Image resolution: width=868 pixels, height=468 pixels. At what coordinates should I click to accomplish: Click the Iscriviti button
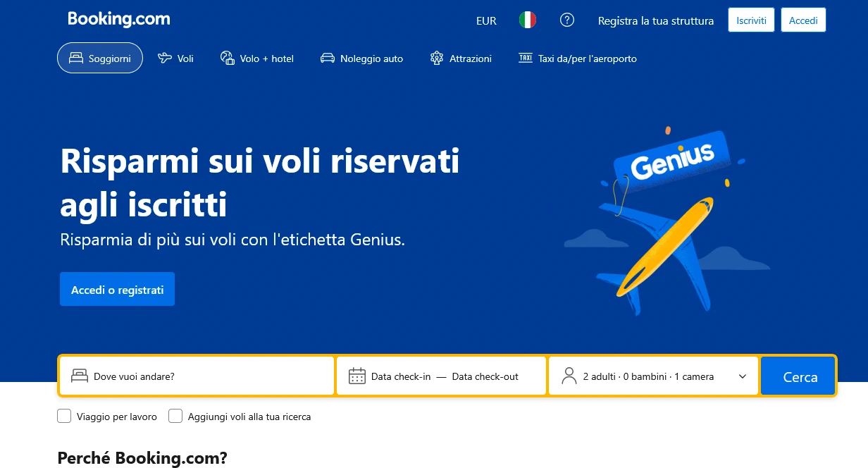coord(752,20)
